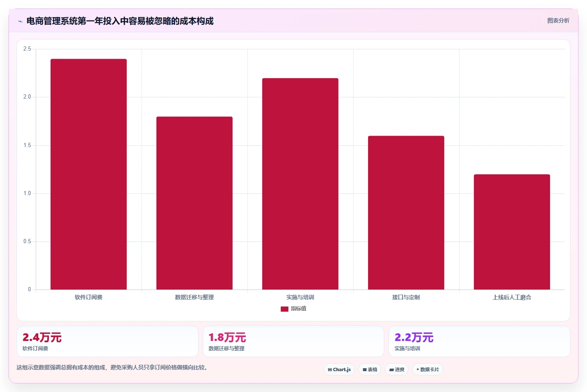Toggle the 指标值 legend color swatch
Viewport: 587px width, 392px height.
(x=284, y=309)
